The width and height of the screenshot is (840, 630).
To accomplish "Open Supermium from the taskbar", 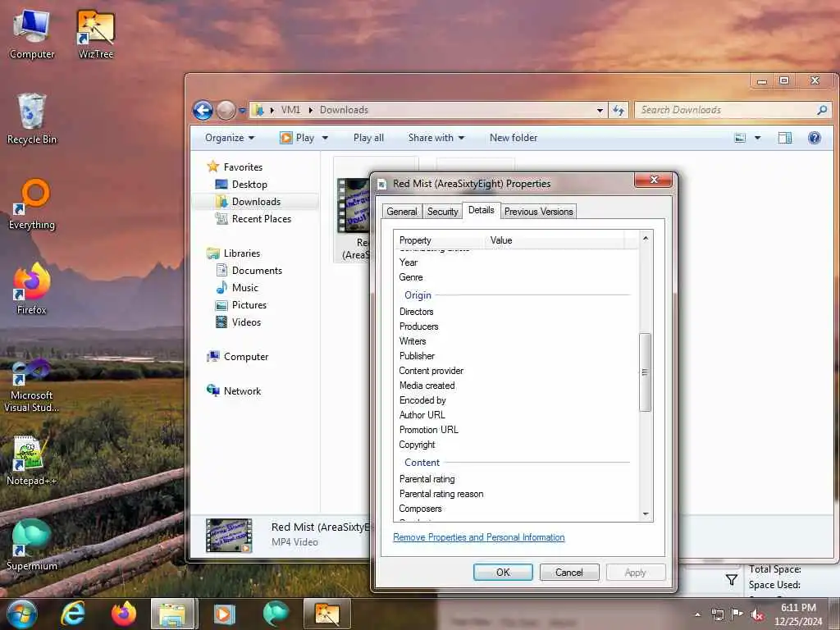I will (276, 614).
